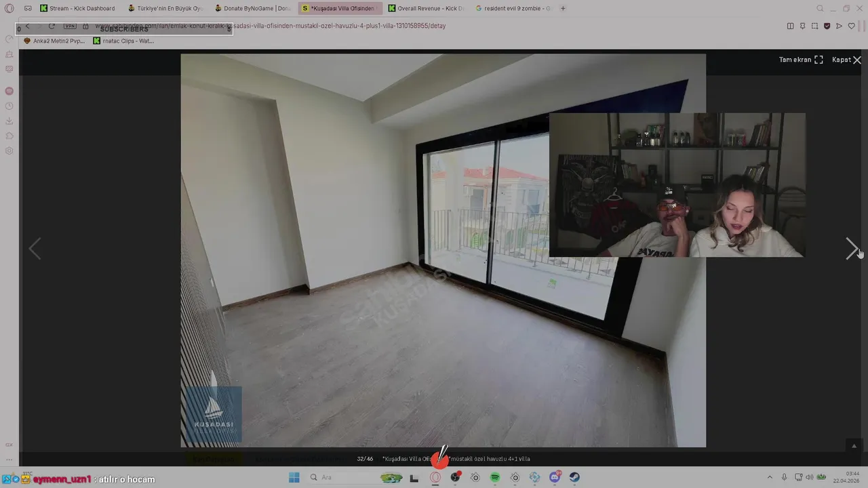The height and width of the screenshot is (488, 868).
Task: Click the streamer webcam overlay
Action: (677, 185)
